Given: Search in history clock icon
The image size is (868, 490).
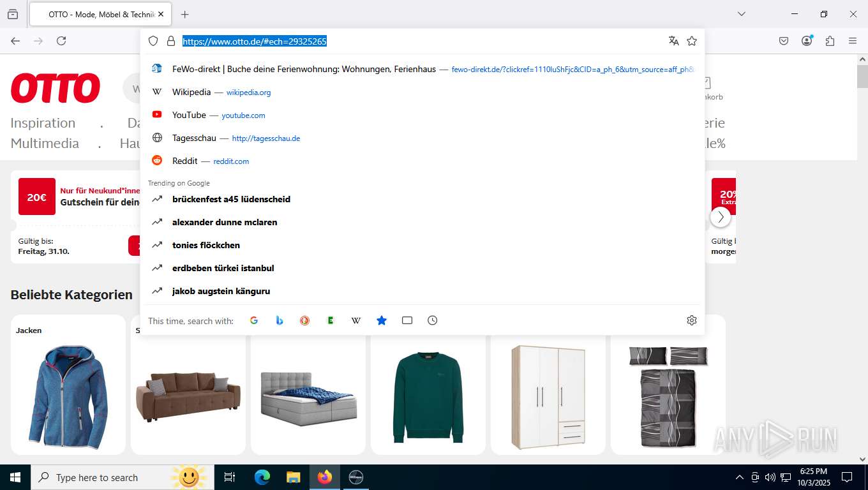Looking at the screenshot, I should pyautogui.click(x=433, y=320).
